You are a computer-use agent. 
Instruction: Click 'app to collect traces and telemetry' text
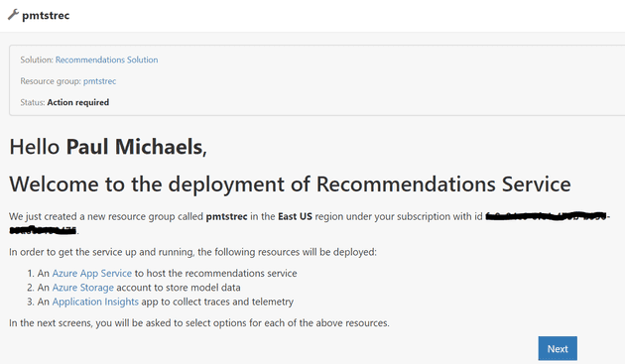click(x=217, y=302)
